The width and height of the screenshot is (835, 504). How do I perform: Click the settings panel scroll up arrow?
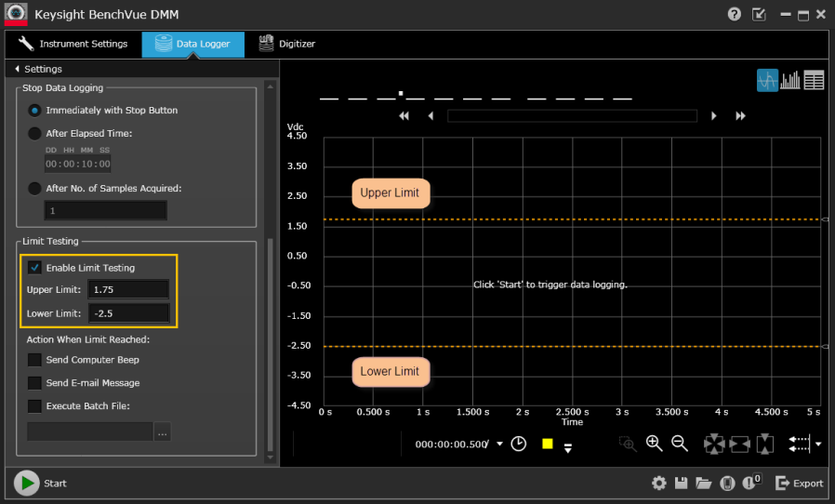(x=271, y=86)
